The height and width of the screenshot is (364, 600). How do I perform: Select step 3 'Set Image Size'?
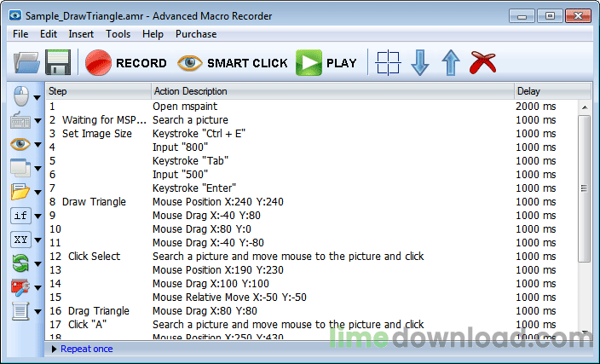click(x=311, y=134)
